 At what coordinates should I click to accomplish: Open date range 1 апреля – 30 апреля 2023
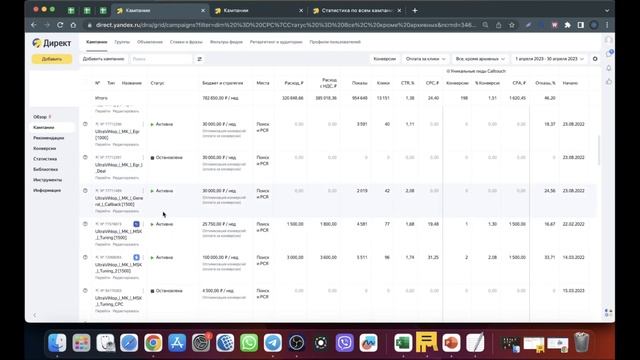tap(549, 59)
